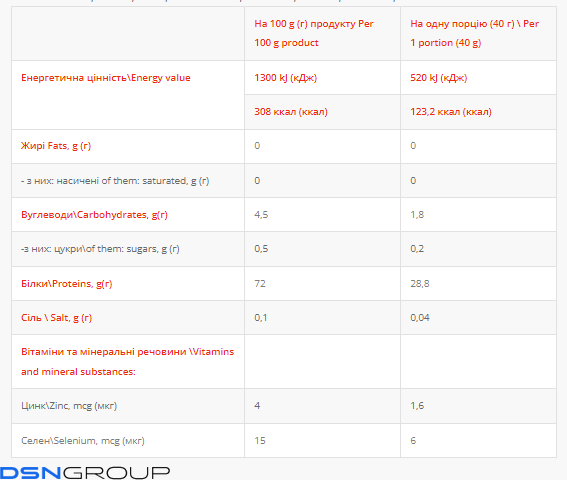Click the '6' selenium per portion value
The height and width of the screenshot is (480, 567).
(413, 441)
